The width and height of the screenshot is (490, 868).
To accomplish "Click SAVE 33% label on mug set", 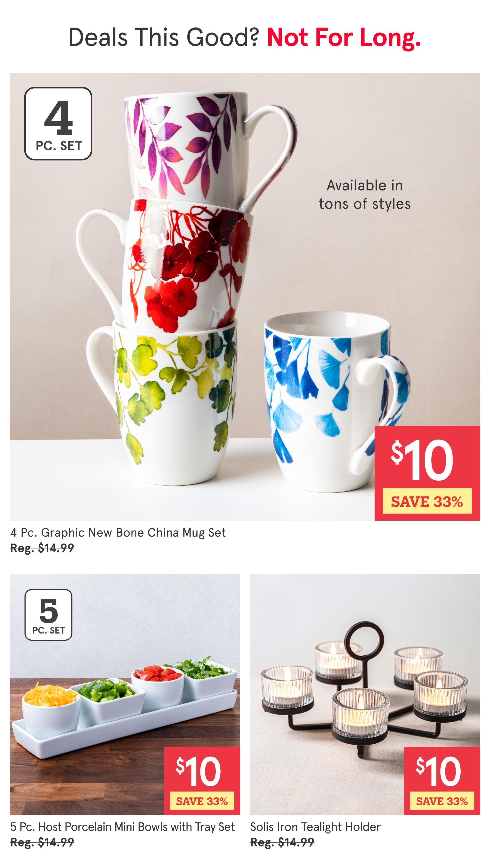I will click(427, 501).
